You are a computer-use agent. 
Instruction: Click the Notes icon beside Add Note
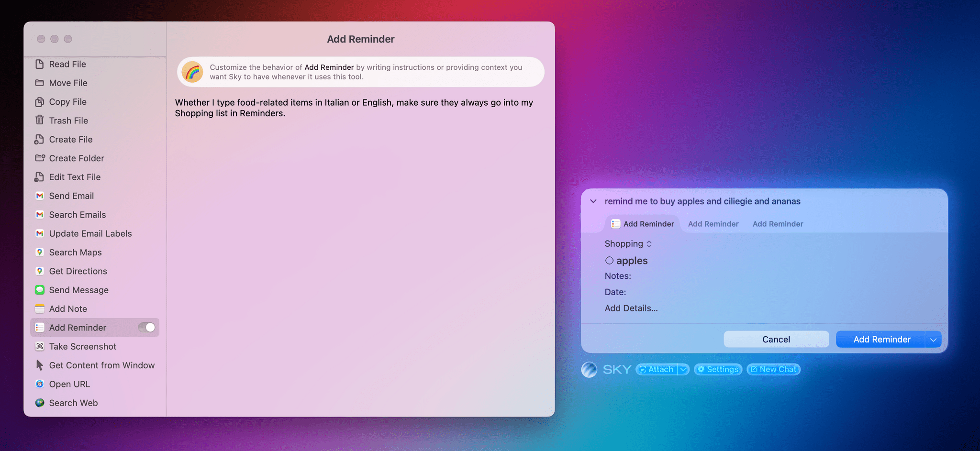[40, 308]
